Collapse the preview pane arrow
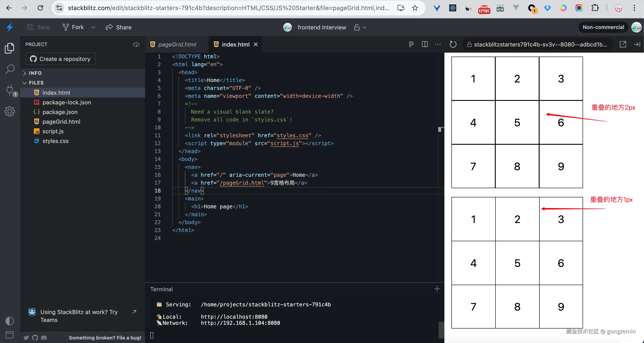This screenshot has height=343, width=644. tap(637, 44)
